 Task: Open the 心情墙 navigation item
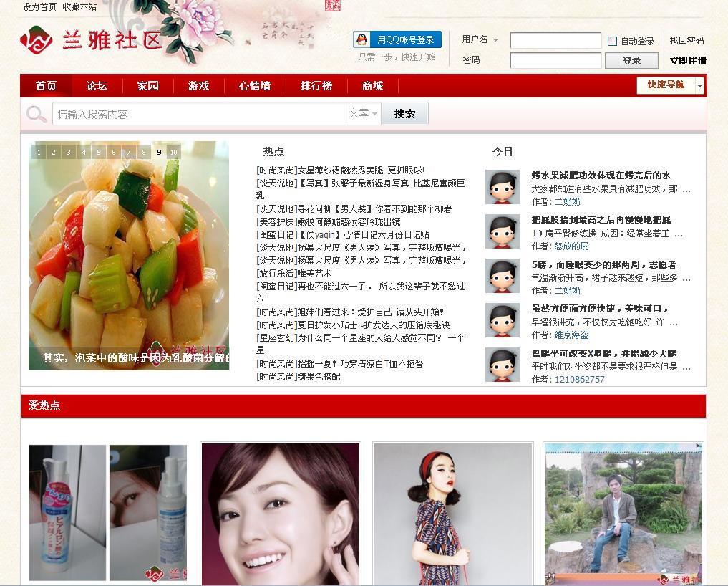pos(255,86)
